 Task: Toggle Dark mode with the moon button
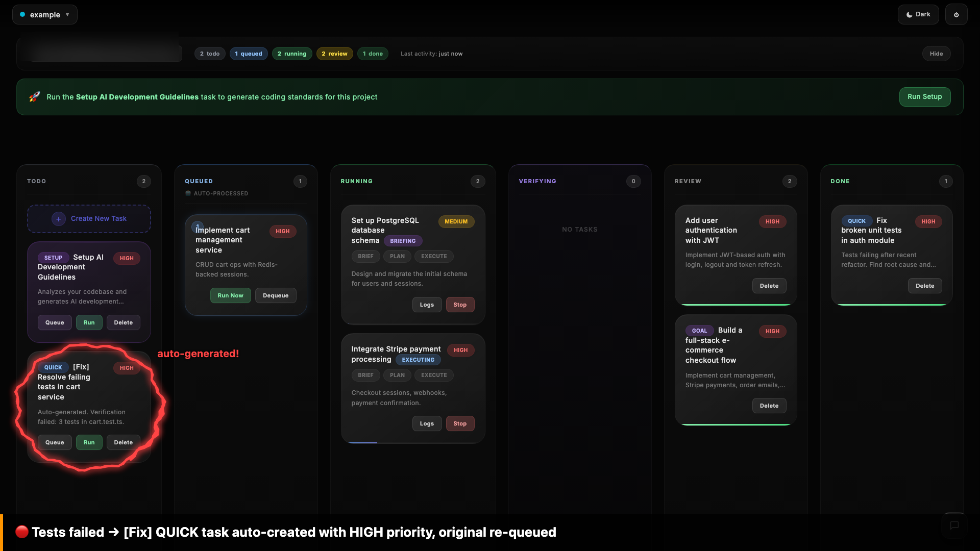918,14
